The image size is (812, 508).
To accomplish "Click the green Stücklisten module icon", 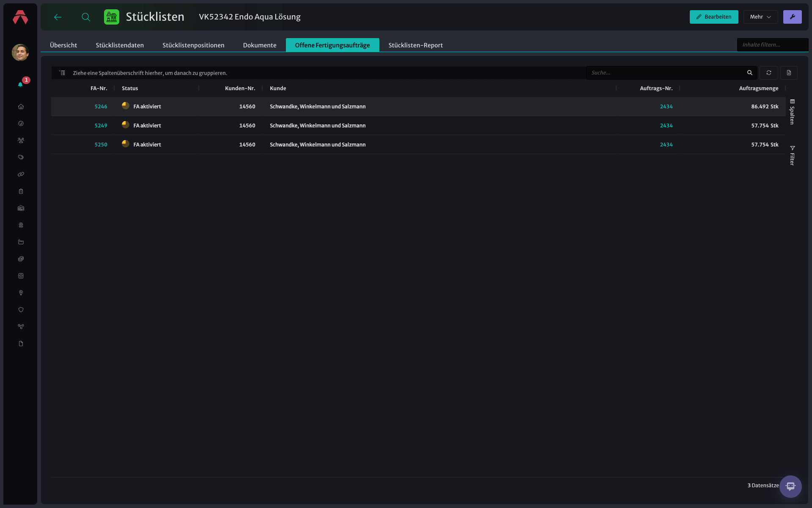I will (112, 17).
